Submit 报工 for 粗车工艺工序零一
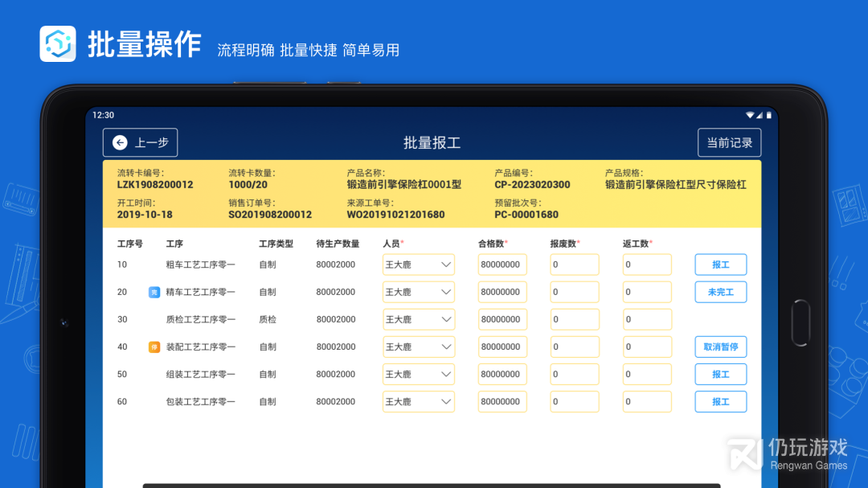 pos(720,265)
